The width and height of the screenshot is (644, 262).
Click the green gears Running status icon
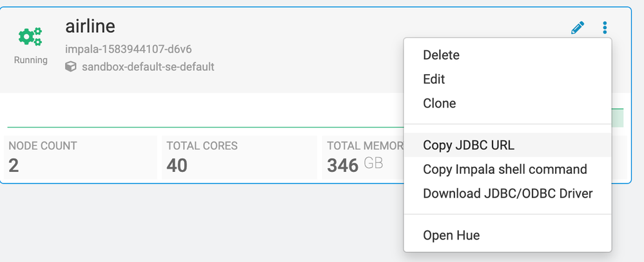point(30,38)
